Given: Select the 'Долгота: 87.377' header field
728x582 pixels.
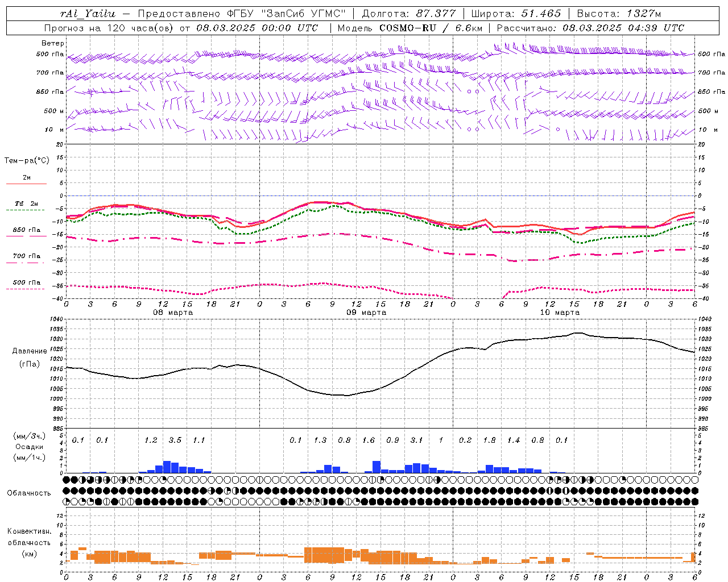Looking at the screenshot, I should 409,14.
